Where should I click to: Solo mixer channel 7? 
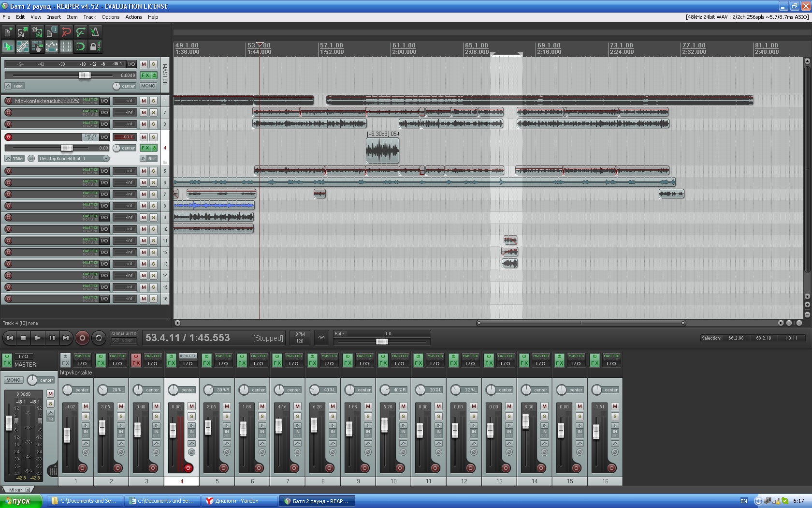point(297,416)
